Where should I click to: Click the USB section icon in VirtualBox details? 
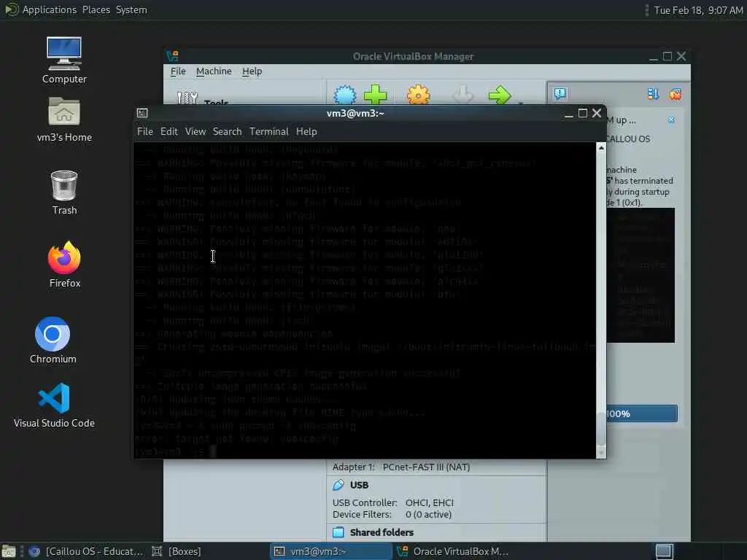pos(338,485)
